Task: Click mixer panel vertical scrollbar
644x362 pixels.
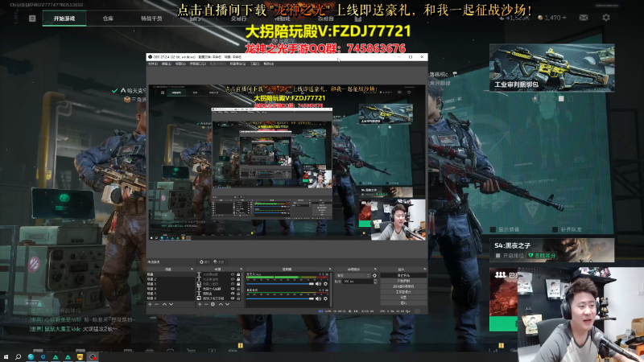Action: [331, 290]
